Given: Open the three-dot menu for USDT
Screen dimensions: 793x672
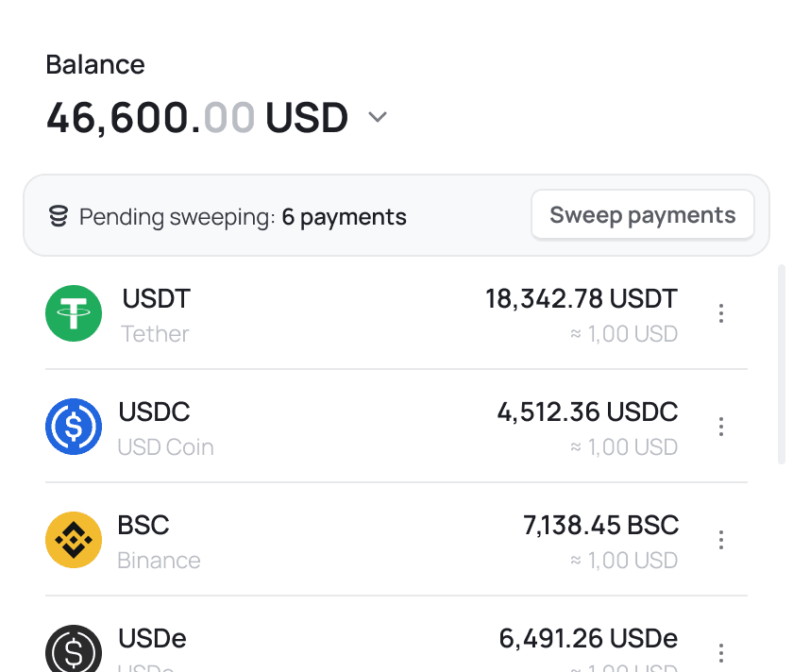Looking at the screenshot, I should [x=721, y=312].
